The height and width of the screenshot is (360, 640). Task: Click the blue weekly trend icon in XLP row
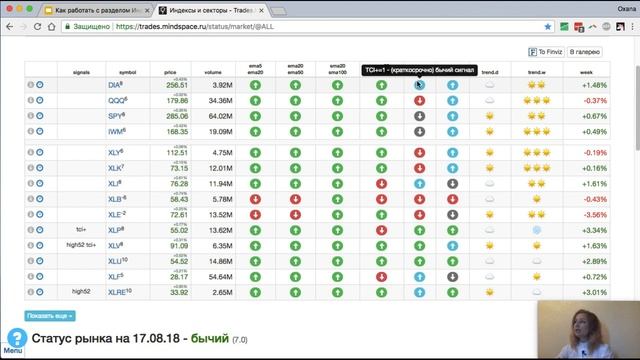(x=536, y=230)
